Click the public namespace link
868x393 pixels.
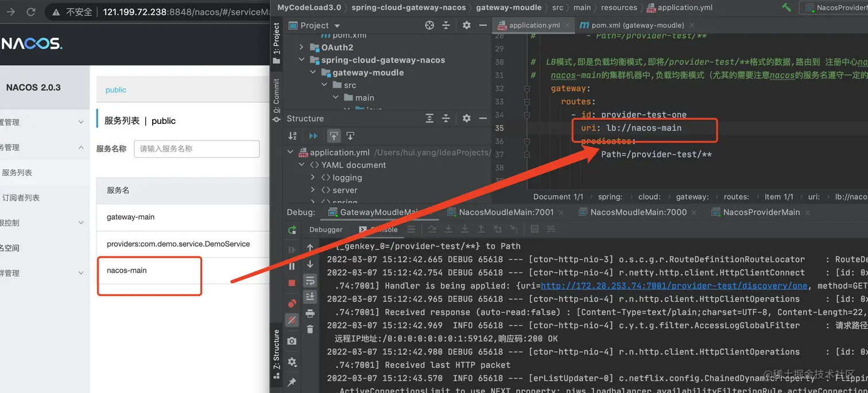[x=116, y=90]
